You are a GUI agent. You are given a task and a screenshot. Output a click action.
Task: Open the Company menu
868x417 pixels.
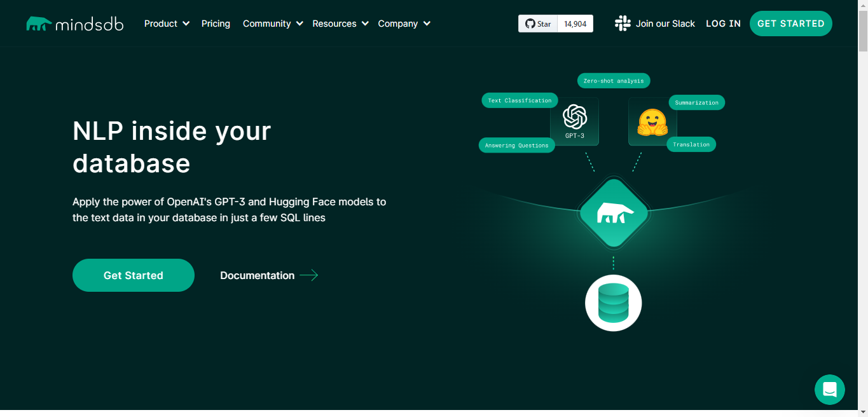[x=398, y=24]
